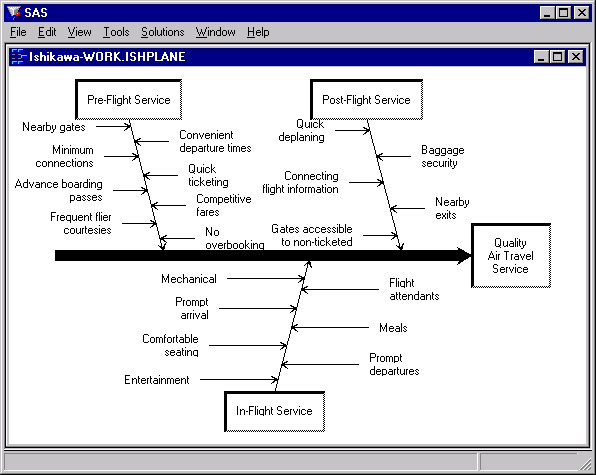Maximize the SAS main window
596x475 pixels.
point(563,13)
